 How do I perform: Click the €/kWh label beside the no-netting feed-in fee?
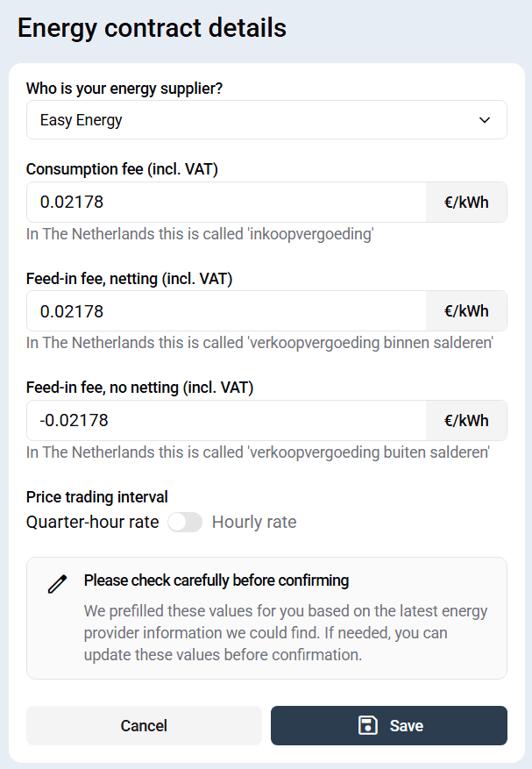point(466,420)
